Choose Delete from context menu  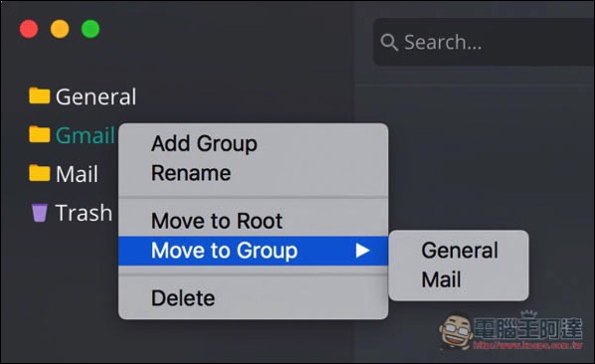[x=253, y=298]
